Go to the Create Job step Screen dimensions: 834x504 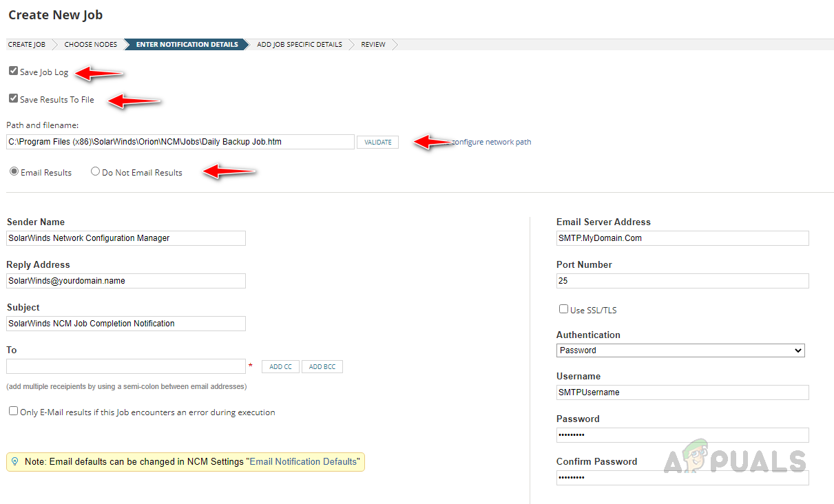click(x=26, y=44)
